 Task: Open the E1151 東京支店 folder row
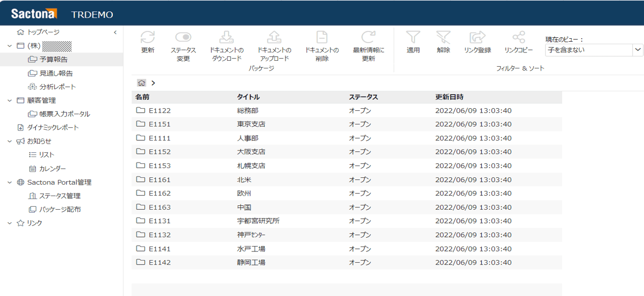(x=160, y=124)
